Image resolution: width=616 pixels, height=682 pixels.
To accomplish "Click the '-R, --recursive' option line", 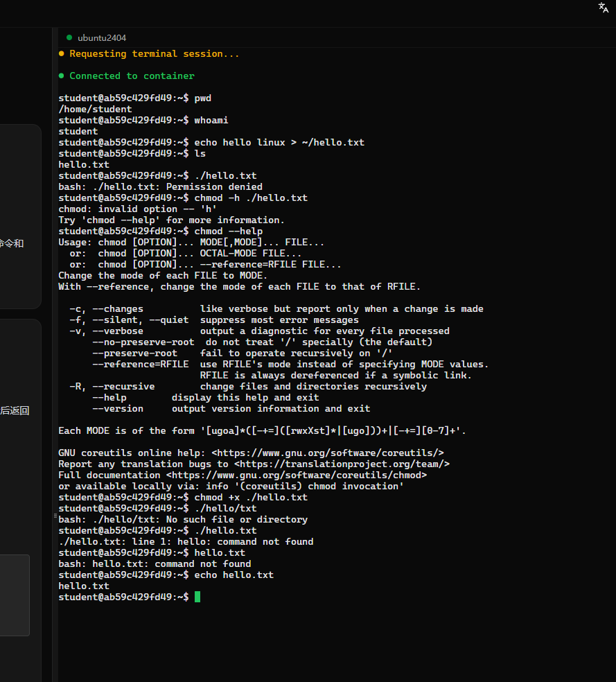I will click(x=248, y=387).
